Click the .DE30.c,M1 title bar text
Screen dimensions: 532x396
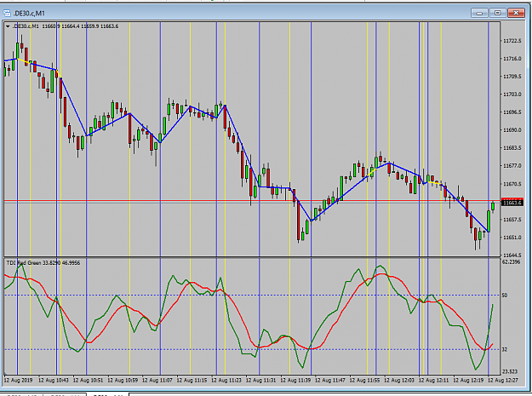pos(29,14)
